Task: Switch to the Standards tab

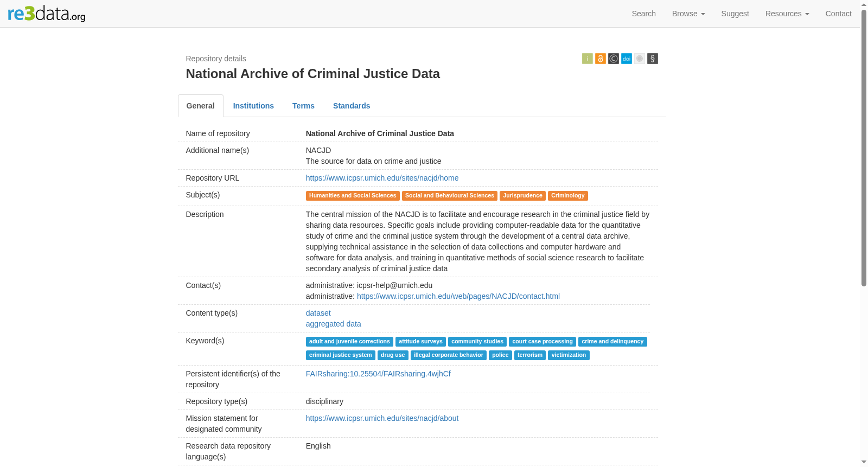Action: click(352, 106)
